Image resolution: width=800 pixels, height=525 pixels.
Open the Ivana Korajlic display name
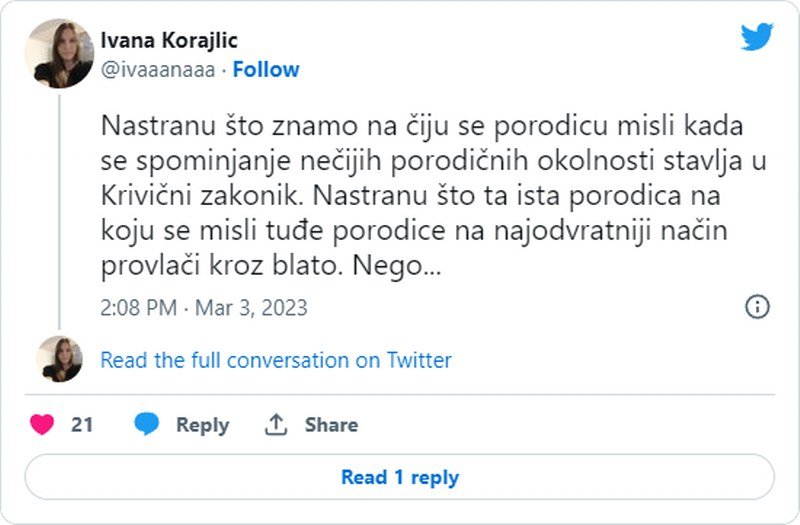(169, 40)
